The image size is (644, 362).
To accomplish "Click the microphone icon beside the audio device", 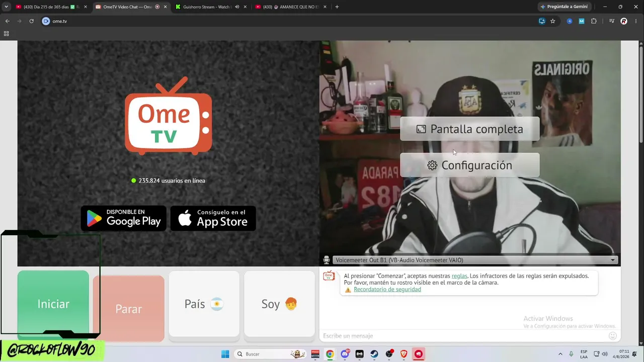I will (x=327, y=260).
